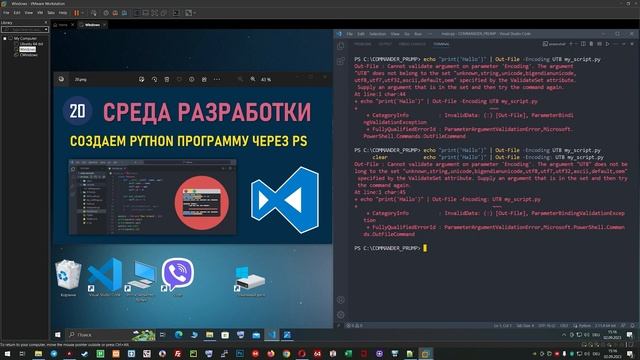Open the terminal launch profile dropdown
The width and height of the screenshot is (640, 360).
(576, 44)
